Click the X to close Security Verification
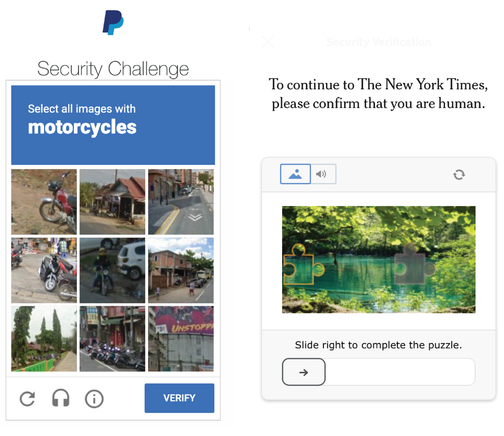 coord(268,42)
